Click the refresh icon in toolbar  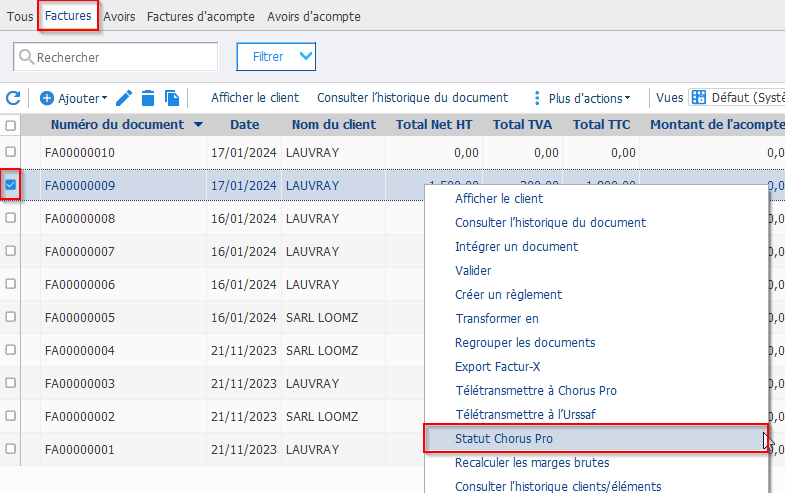click(13, 98)
